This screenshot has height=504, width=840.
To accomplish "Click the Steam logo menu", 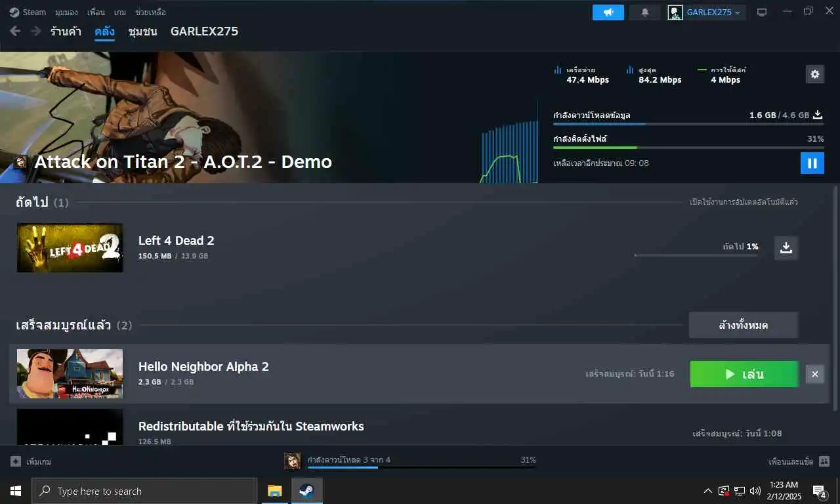I will pyautogui.click(x=28, y=12).
